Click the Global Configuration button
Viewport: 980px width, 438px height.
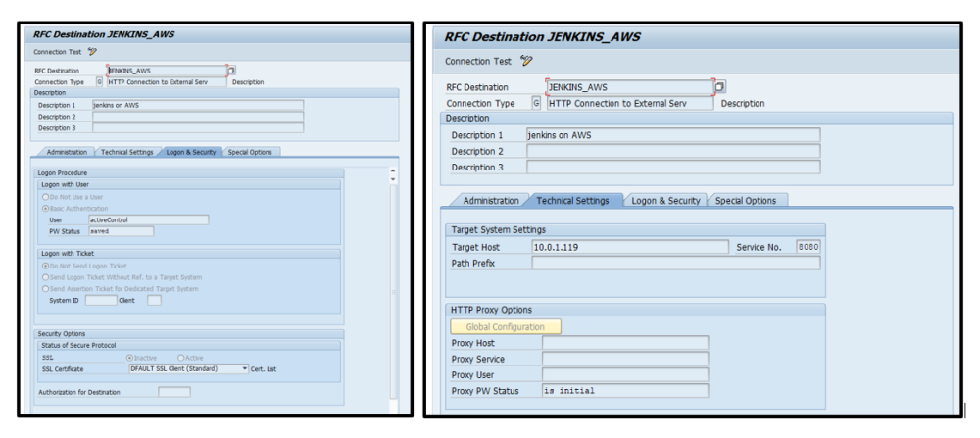(x=506, y=326)
